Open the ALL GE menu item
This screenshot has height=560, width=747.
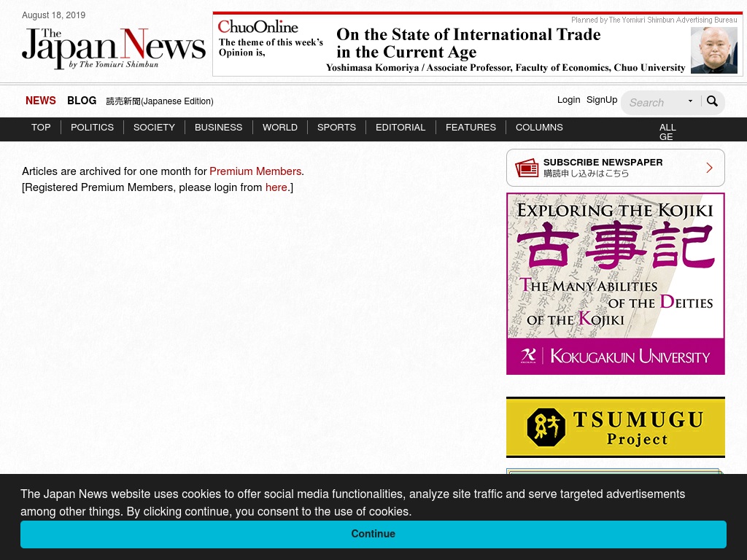click(667, 131)
